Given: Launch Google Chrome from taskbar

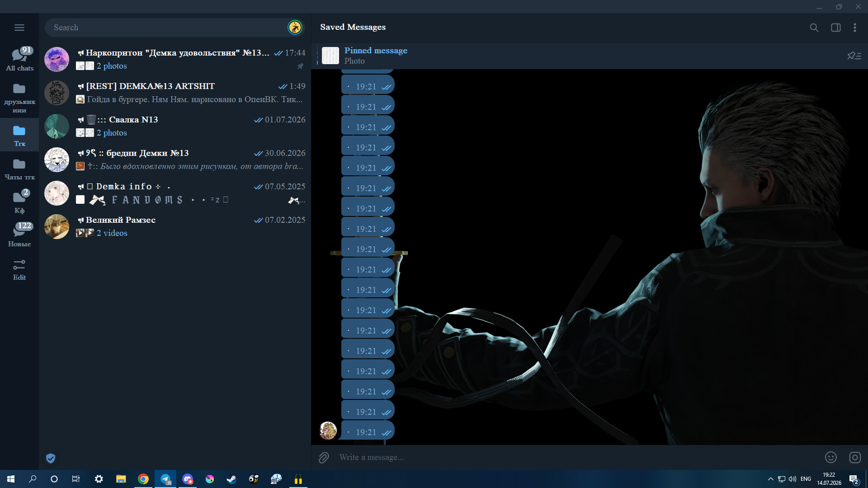Looking at the screenshot, I should pos(143,479).
